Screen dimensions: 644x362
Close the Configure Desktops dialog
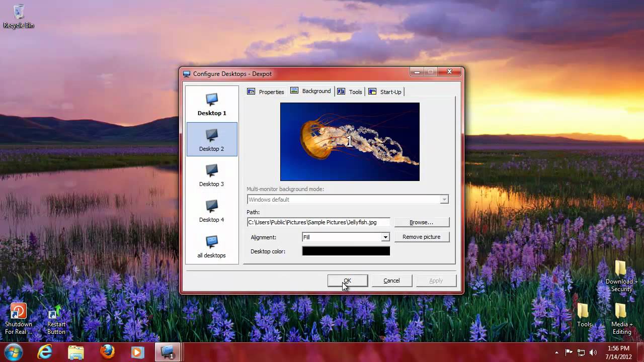pos(449,72)
